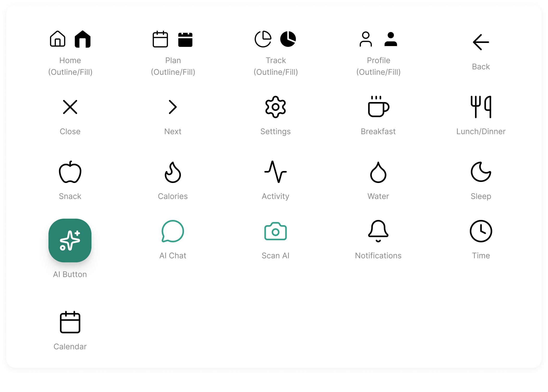Click the Next chevron icon
The width and height of the screenshot is (548, 392).
173,107
